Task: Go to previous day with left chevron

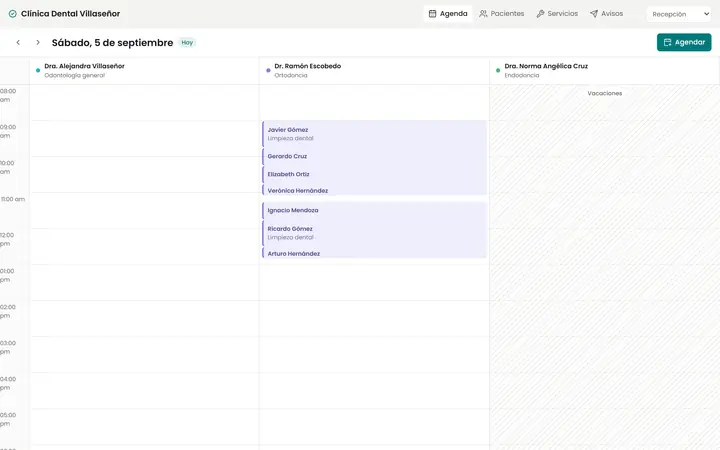Action: (x=18, y=42)
